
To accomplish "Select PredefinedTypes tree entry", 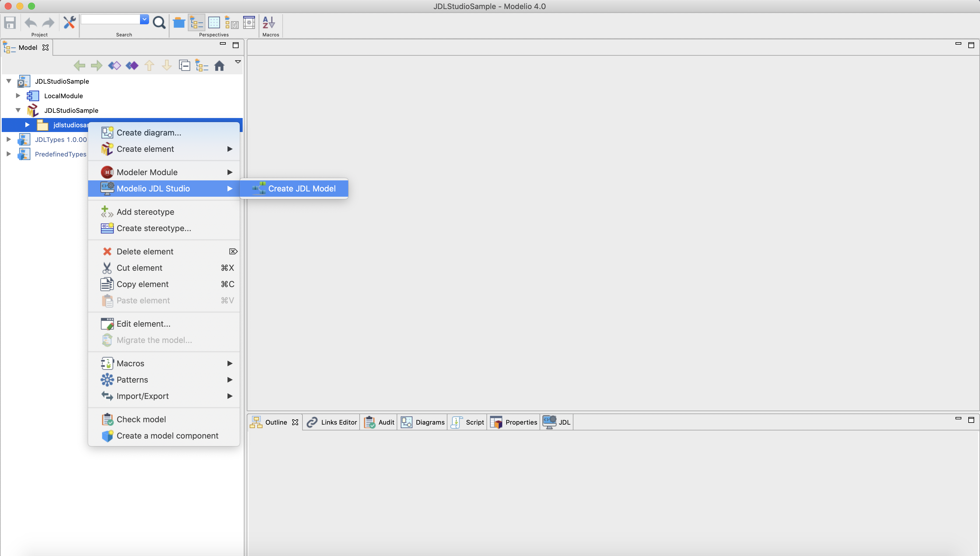I will (x=60, y=154).
